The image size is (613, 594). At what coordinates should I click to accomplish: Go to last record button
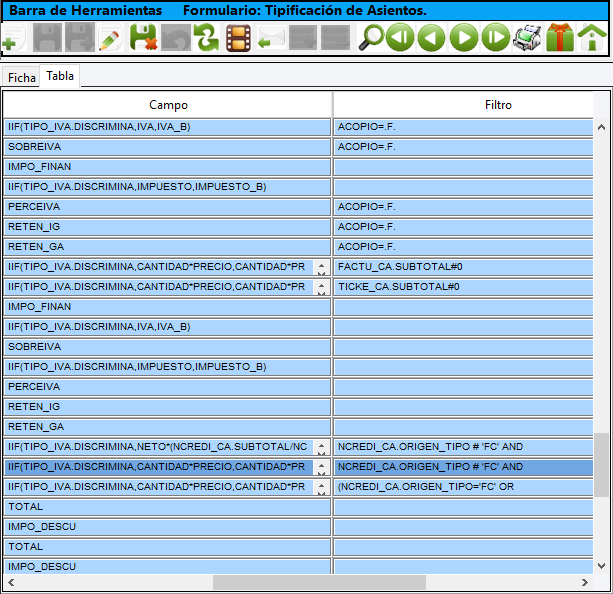coord(496,38)
